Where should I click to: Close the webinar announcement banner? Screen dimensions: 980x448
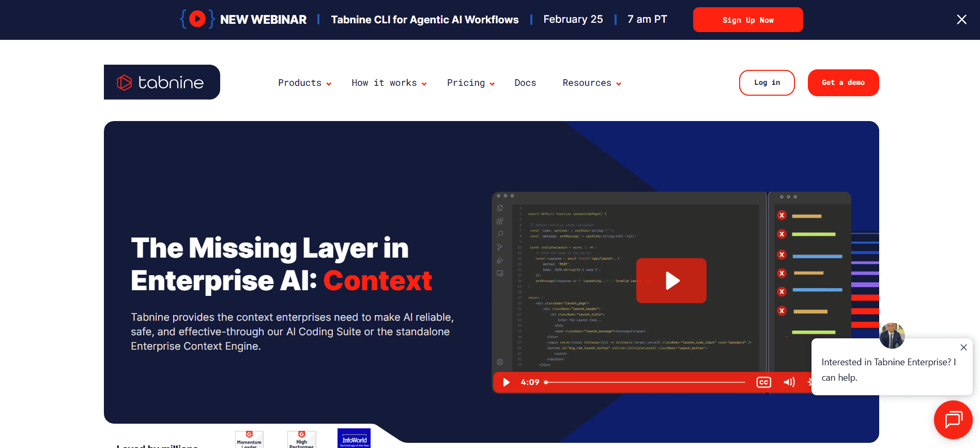[961, 20]
